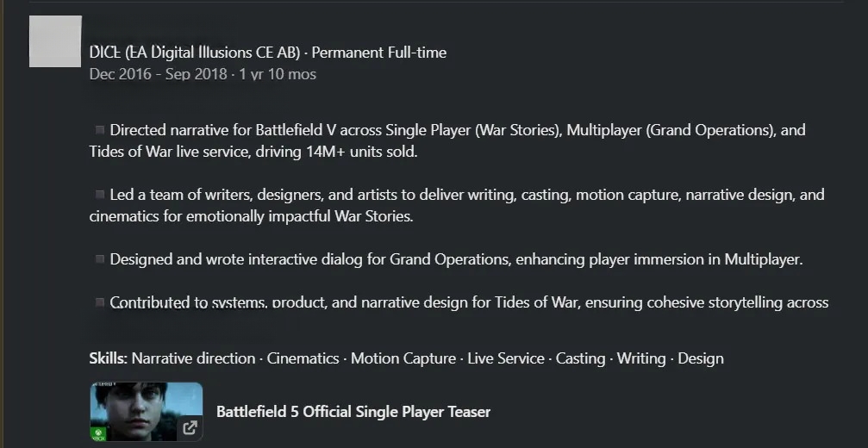Select the 'Writing' skill

(x=641, y=358)
